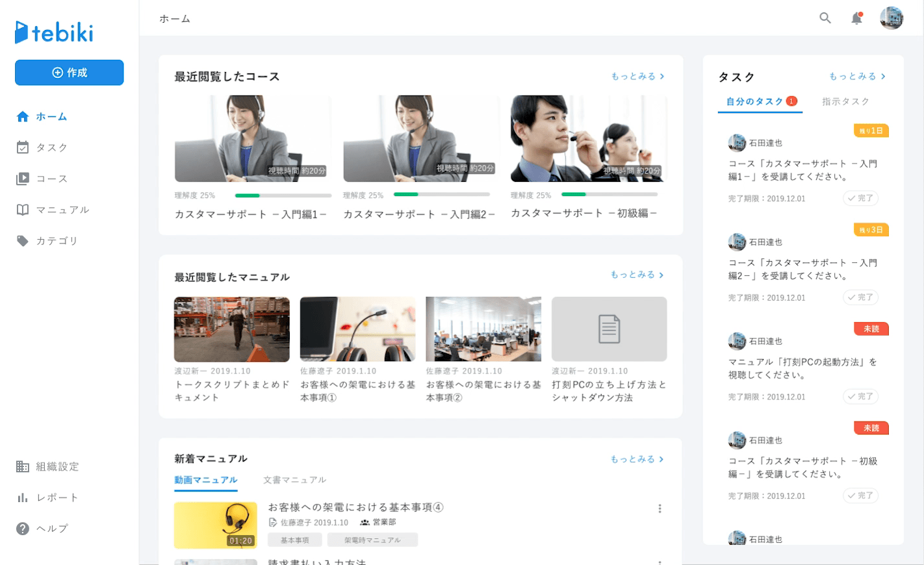Image resolution: width=924 pixels, height=565 pixels.
Task: Open more options for お客様への架電における基本事項④
Action: (x=660, y=509)
